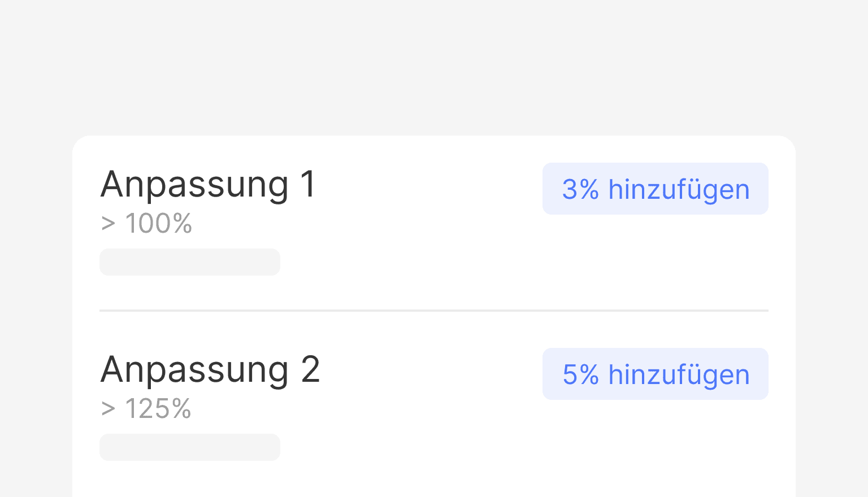Click the gray input placeholder beneath "> 100%"

pyautogui.click(x=190, y=261)
